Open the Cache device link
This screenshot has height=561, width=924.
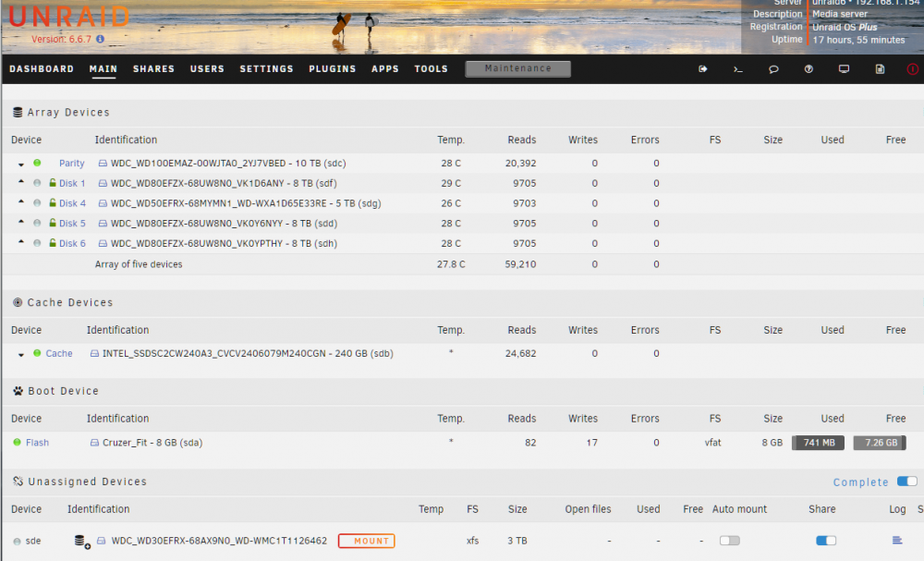[59, 354]
